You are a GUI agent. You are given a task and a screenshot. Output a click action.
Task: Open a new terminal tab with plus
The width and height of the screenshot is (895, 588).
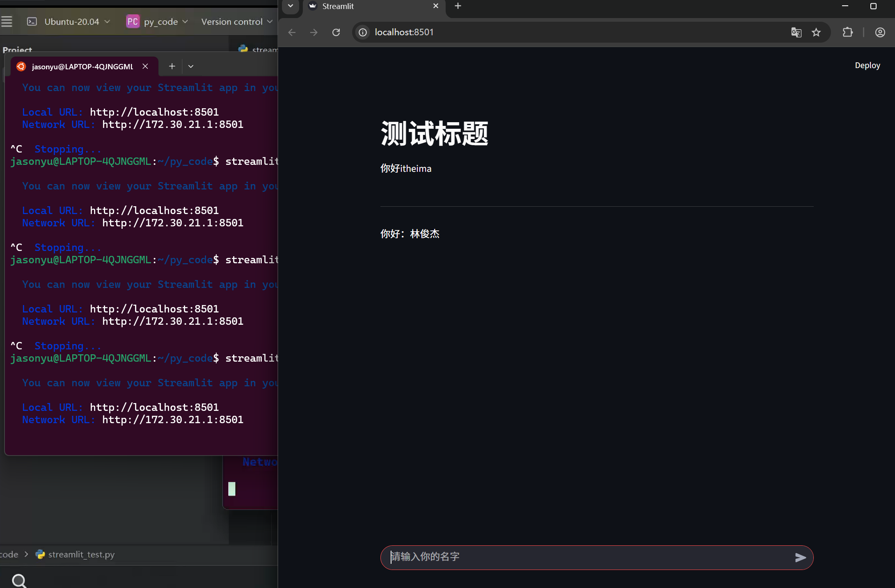pyautogui.click(x=172, y=66)
